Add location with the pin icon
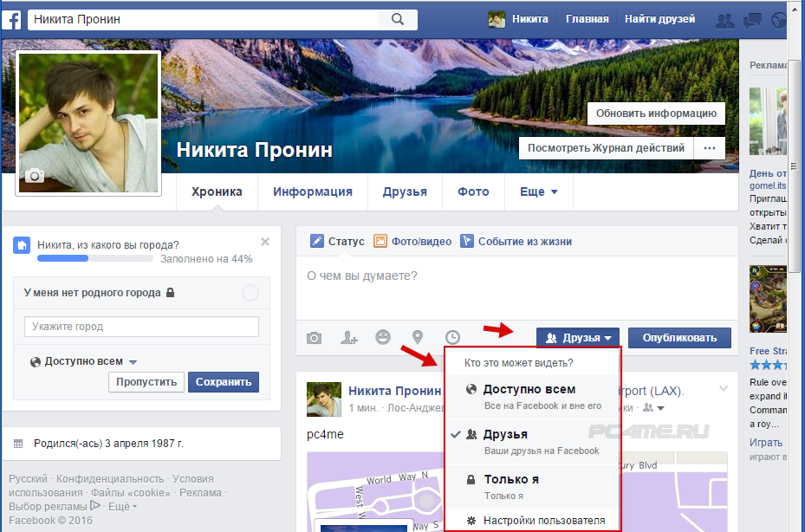Image resolution: width=805 pixels, height=532 pixels. (x=418, y=338)
